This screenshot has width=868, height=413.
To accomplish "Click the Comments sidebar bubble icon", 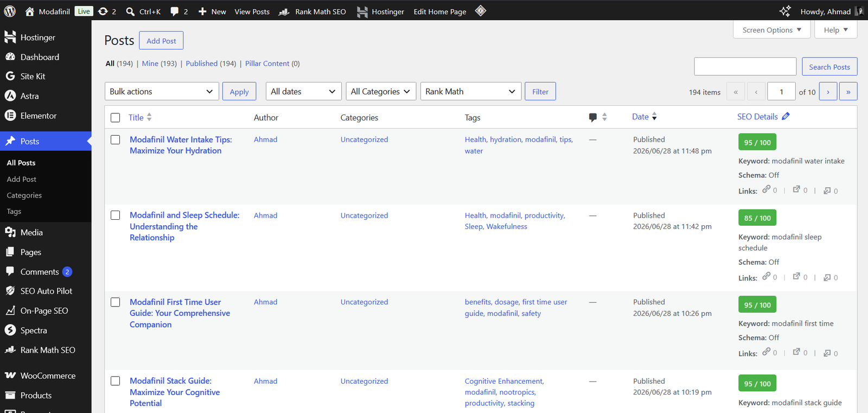I will pyautogui.click(x=10, y=271).
